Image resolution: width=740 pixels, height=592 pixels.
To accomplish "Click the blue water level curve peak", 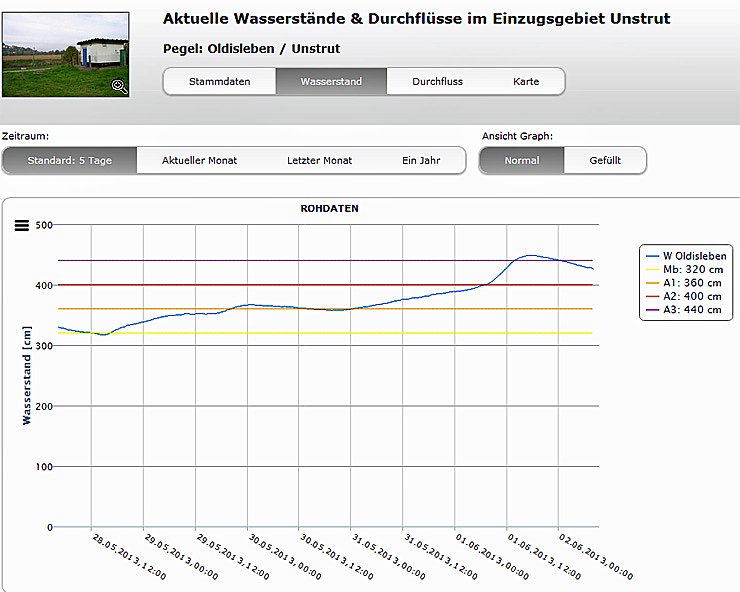I will coord(531,256).
